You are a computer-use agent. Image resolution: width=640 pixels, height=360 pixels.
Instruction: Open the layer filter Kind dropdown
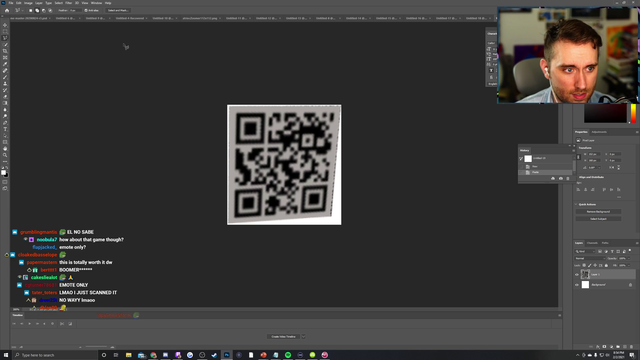pyautogui.click(x=585, y=251)
